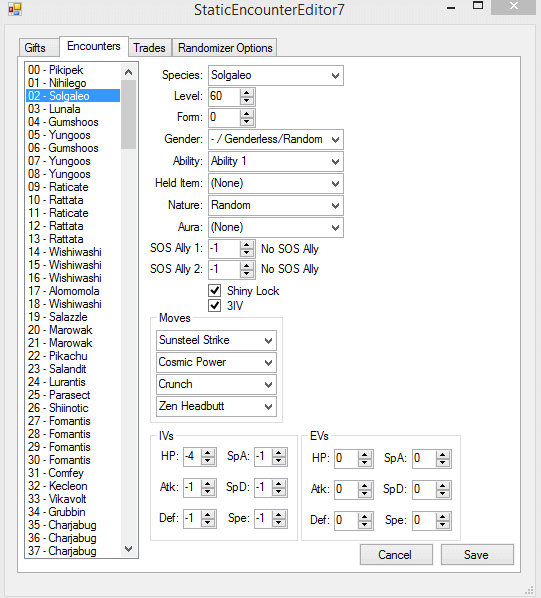The image size is (541, 598).
Task: Open the Randomizer Options tab
Action: coord(225,48)
